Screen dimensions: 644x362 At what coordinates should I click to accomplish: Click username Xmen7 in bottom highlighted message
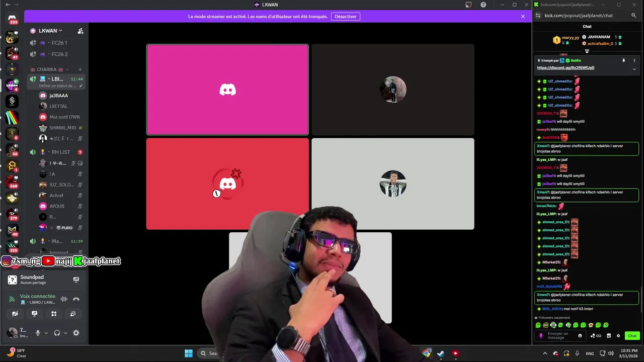(543, 295)
